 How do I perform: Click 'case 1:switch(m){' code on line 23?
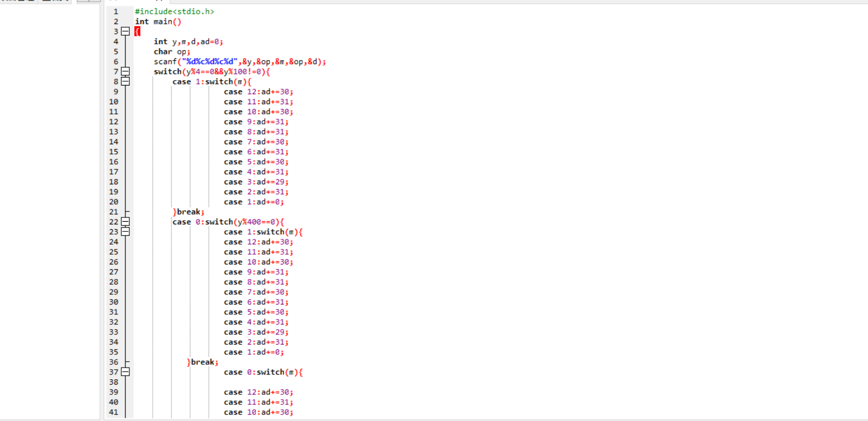click(263, 232)
